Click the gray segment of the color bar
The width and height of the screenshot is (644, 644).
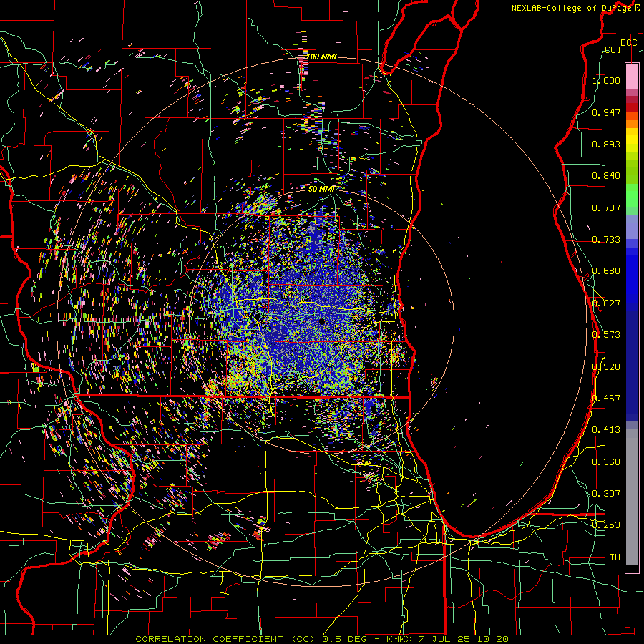point(632,497)
